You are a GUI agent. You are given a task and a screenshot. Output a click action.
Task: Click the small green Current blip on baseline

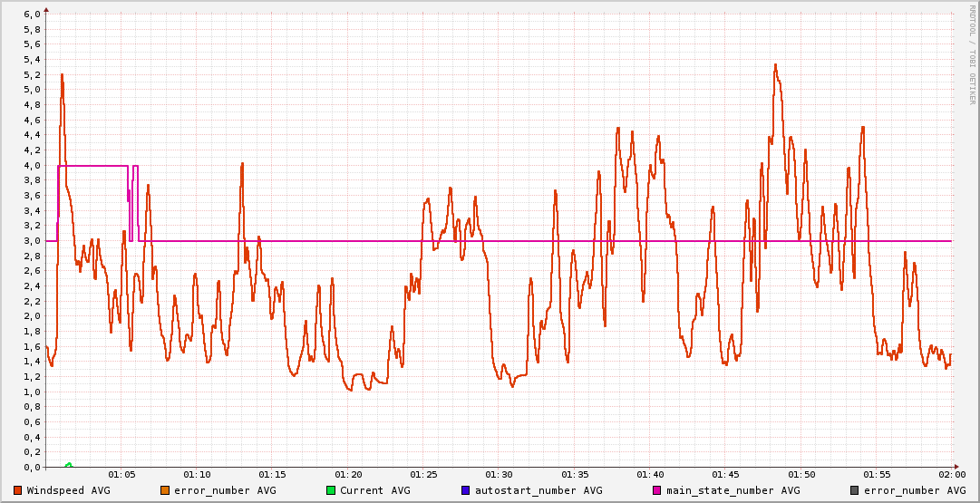(x=69, y=465)
